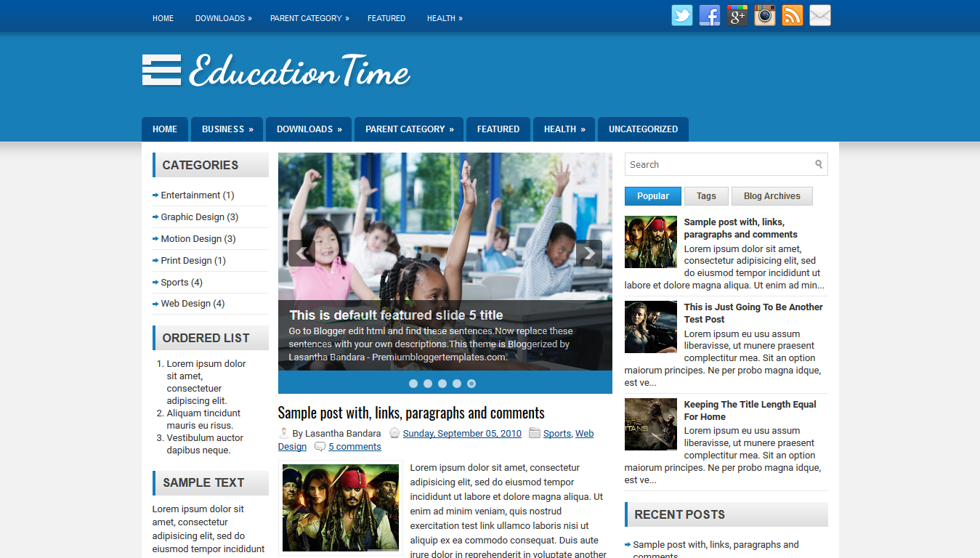
Task: Open 'This is Just Going To Be Another Test Post'
Action: pyautogui.click(x=753, y=313)
